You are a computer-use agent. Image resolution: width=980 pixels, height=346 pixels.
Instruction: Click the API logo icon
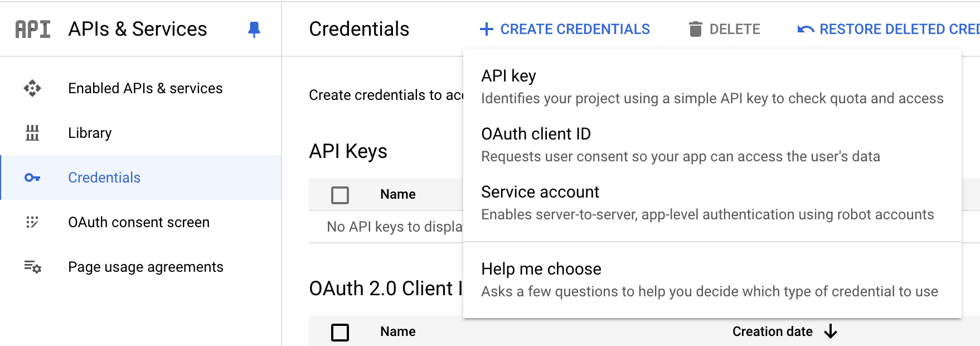click(33, 29)
